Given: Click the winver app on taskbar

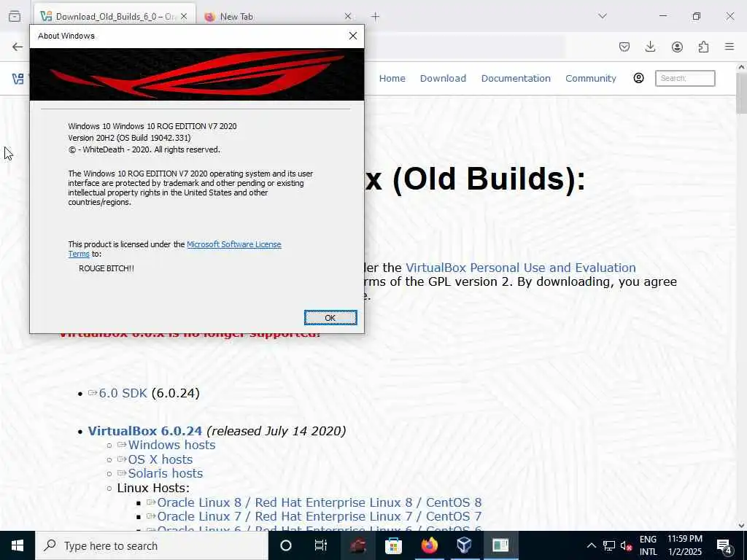Looking at the screenshot, I should click(500, 545).
